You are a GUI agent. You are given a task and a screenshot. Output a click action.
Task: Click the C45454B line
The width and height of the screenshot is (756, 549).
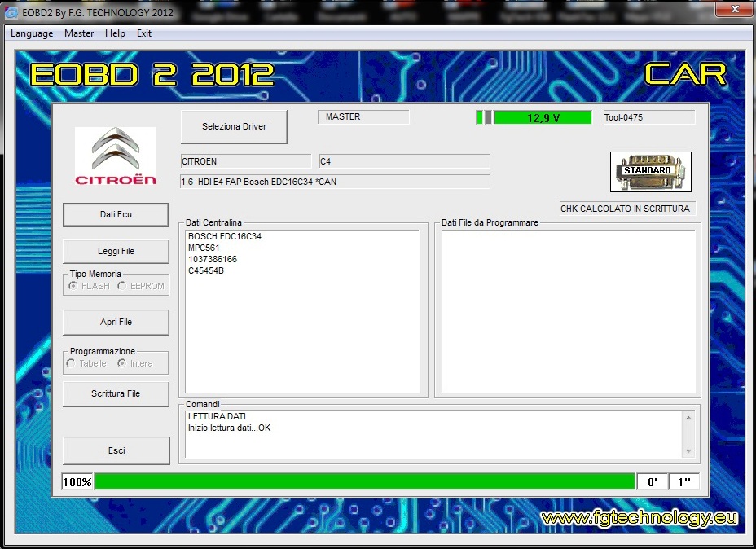[x=206, y=271]
